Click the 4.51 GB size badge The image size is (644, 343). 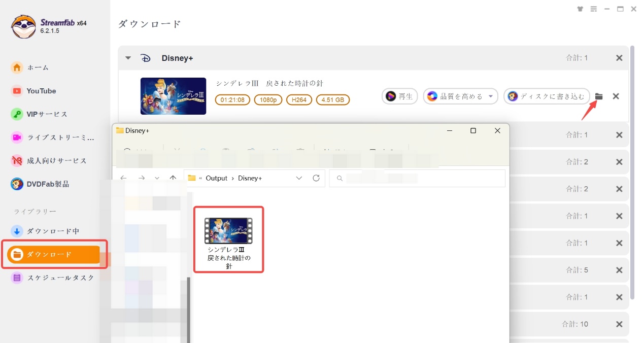tap(333, 100)
